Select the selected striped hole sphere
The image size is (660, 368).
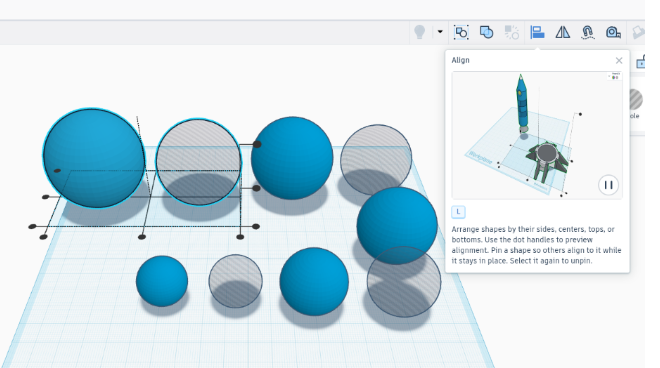[x=198, y=162]
